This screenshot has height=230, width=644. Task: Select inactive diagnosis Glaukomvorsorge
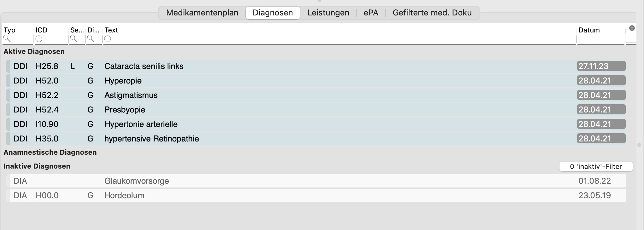tap(316, 181)
